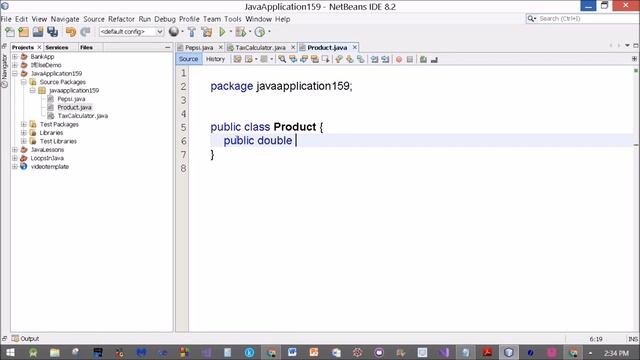Run project with the green play icon

point(222,32)
